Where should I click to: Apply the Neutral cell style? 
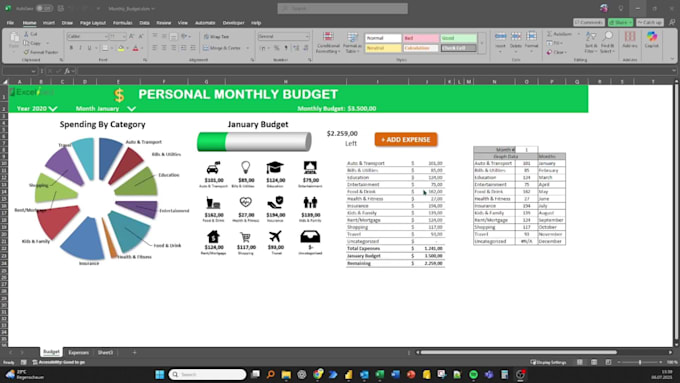coord(383,48)
